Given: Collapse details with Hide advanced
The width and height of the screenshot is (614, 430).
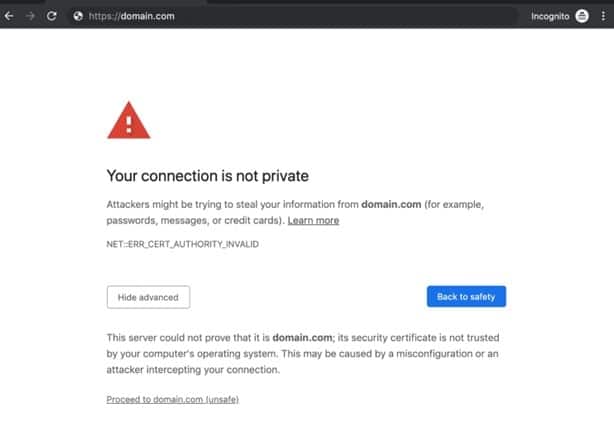Looking at the screenshot, I should [148, 297].
